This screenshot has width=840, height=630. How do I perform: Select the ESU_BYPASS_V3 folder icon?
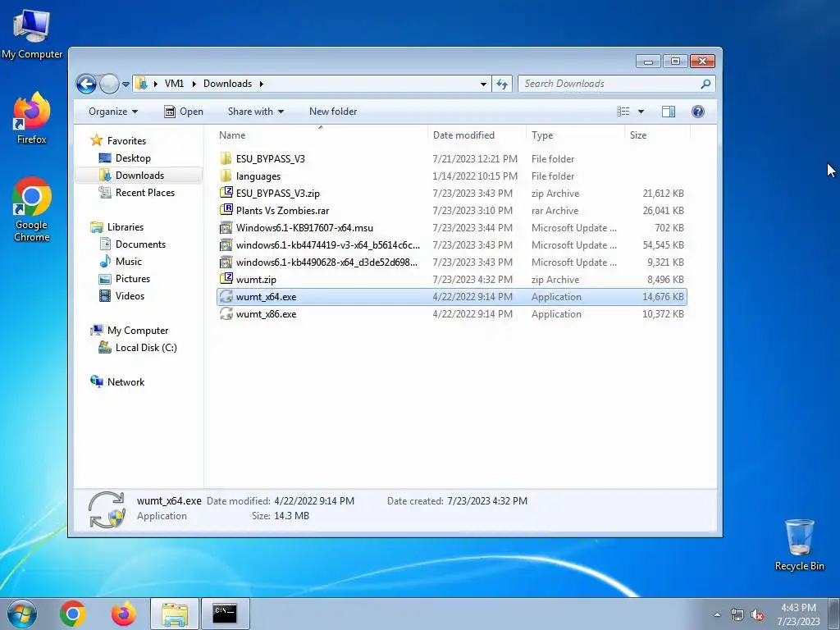226,158
